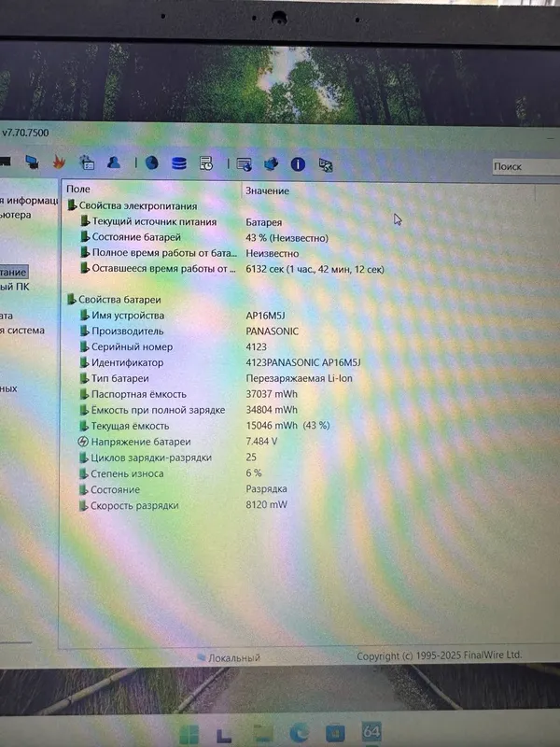Image resolution: width=560 pixels, height=747 pixels.
Task: Click the value 43 % (Неизвестно)
Action: [x=287, y=238]
